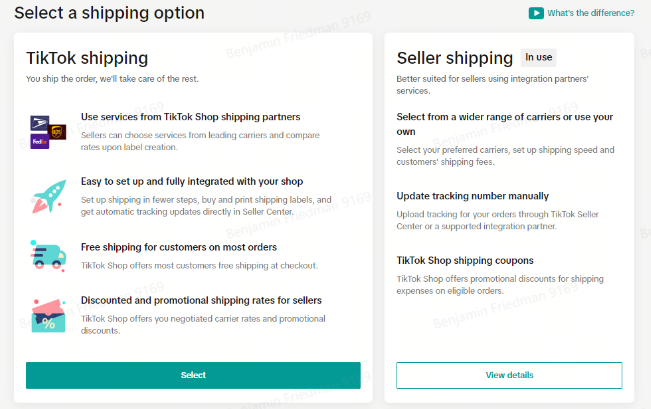Open the What's the difference link
The image size is (651, 409).
590,13
